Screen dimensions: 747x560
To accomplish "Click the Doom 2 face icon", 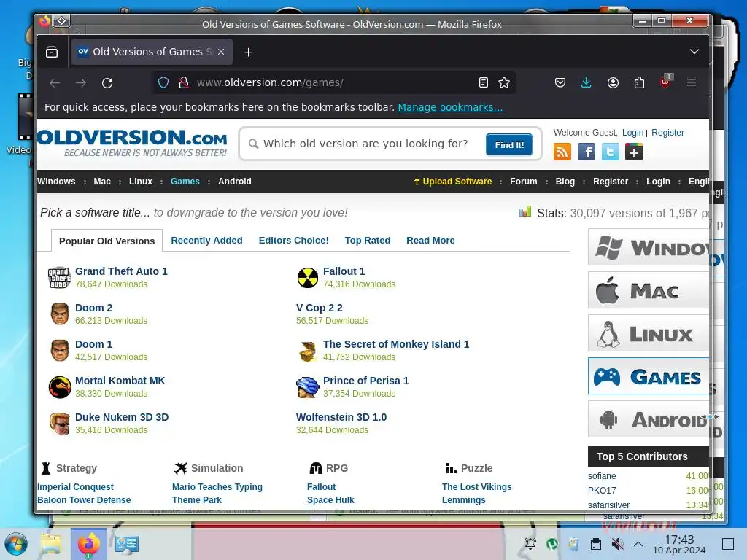I will (60, 314).
